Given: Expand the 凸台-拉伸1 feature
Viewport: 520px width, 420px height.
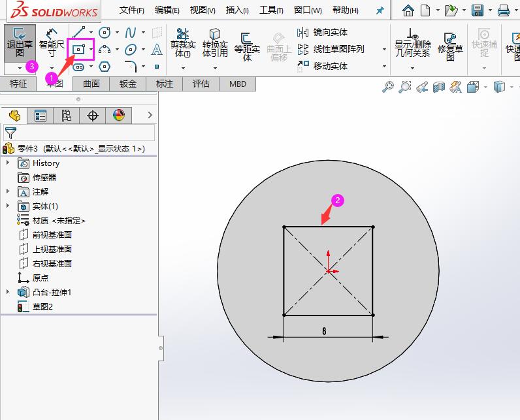Looking at the screenshot, I should [8, 292].
